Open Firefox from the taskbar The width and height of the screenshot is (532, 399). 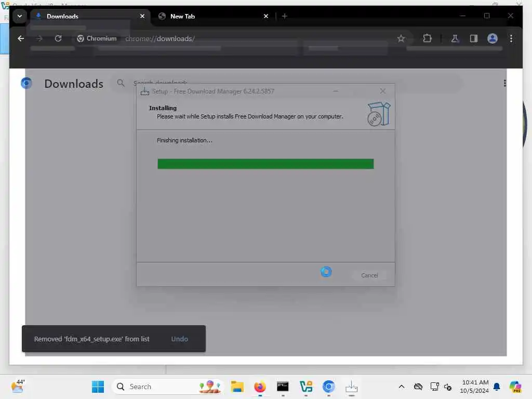click(260, 387)
